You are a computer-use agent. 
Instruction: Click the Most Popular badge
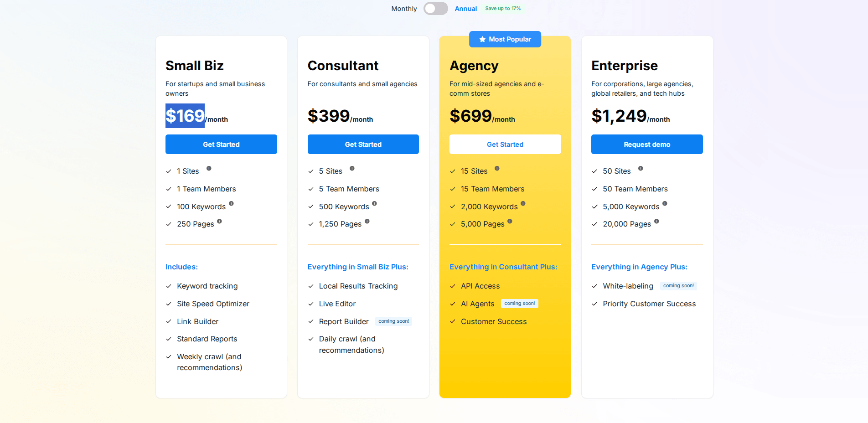(x=505, y=39)
